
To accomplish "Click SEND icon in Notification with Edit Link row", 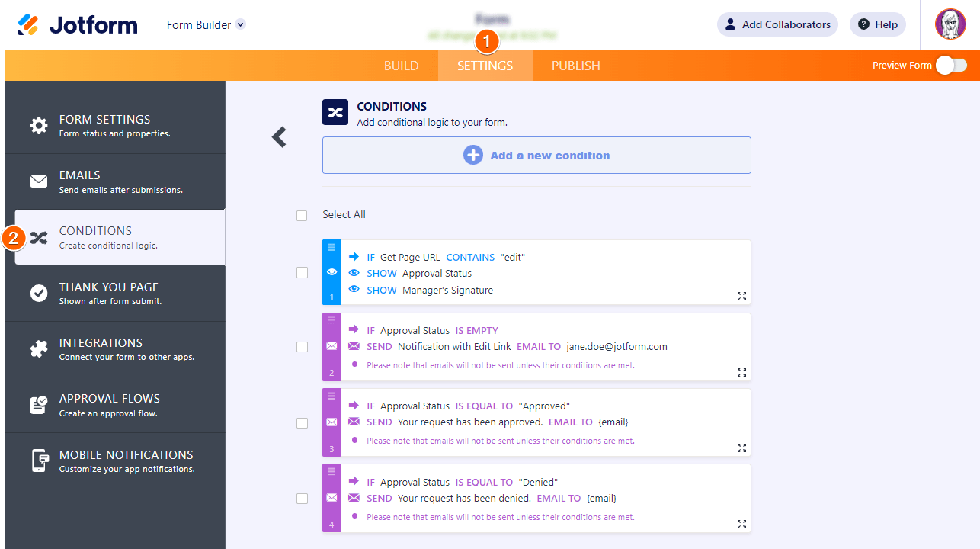I will click(354, 346).
